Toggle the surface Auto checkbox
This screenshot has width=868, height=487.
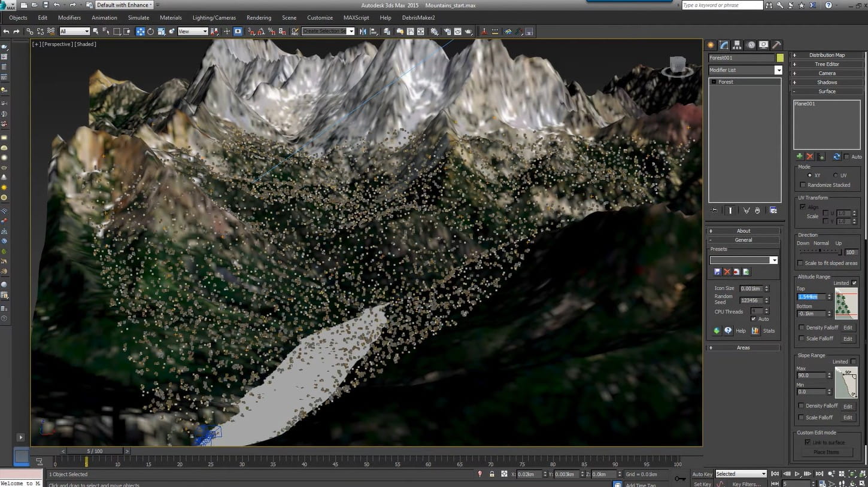click(846, 157)
